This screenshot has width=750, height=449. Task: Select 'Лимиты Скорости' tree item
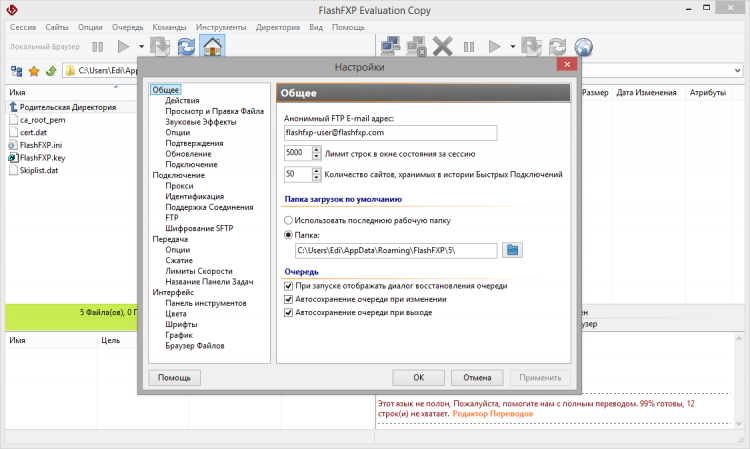point(199,271)
